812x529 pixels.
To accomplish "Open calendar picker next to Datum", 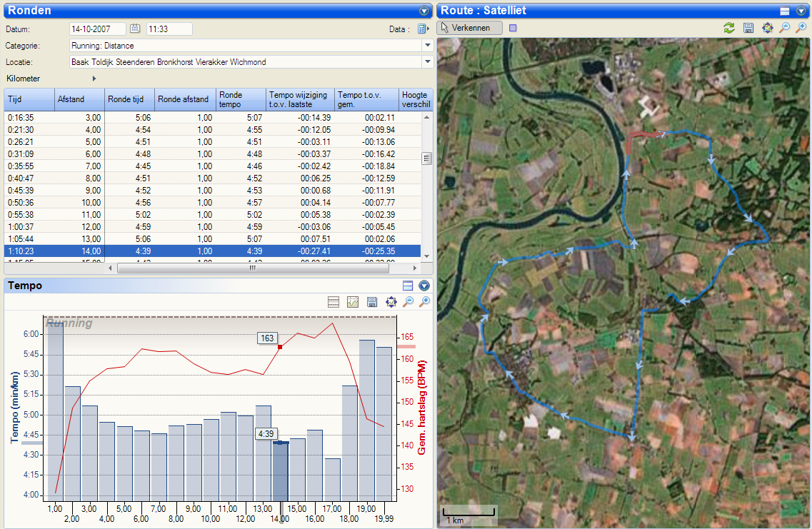I will pyautogui.click(x=135, y=29).
